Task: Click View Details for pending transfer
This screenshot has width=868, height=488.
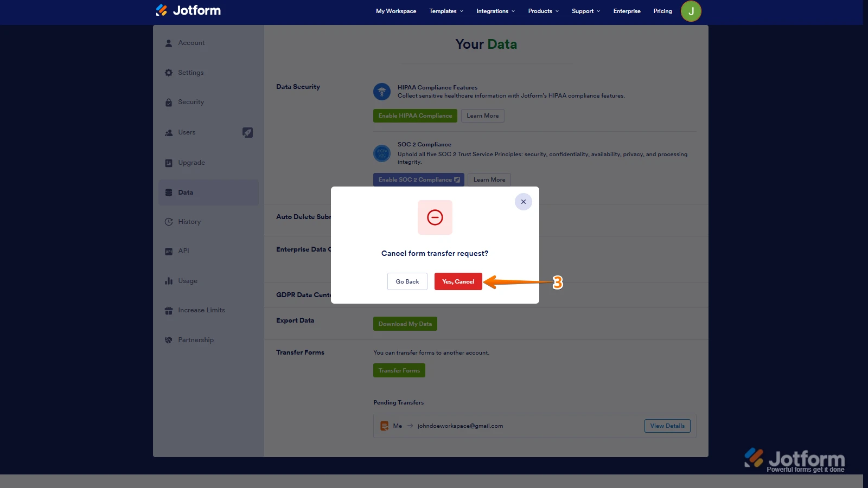Action: [667, 426]
